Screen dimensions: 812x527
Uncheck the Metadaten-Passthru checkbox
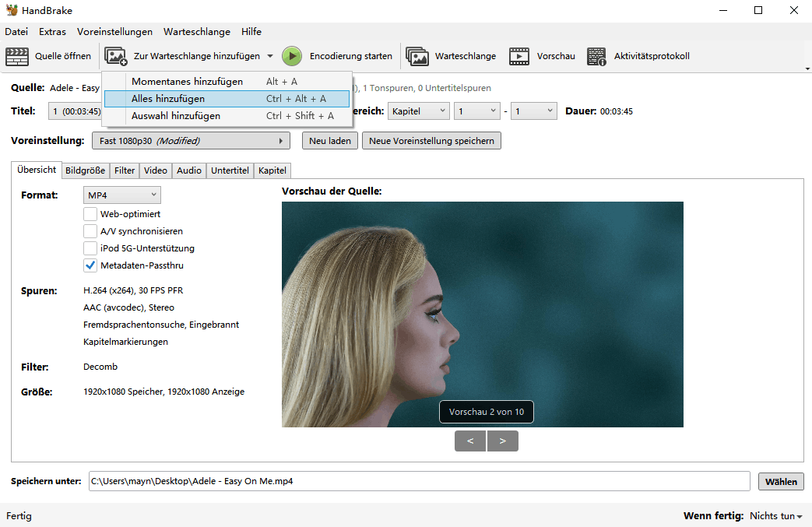tap(90, 265)
